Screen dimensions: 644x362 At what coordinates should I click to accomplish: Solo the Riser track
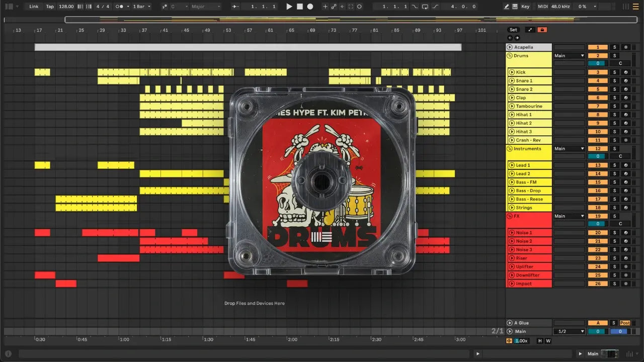614,258
